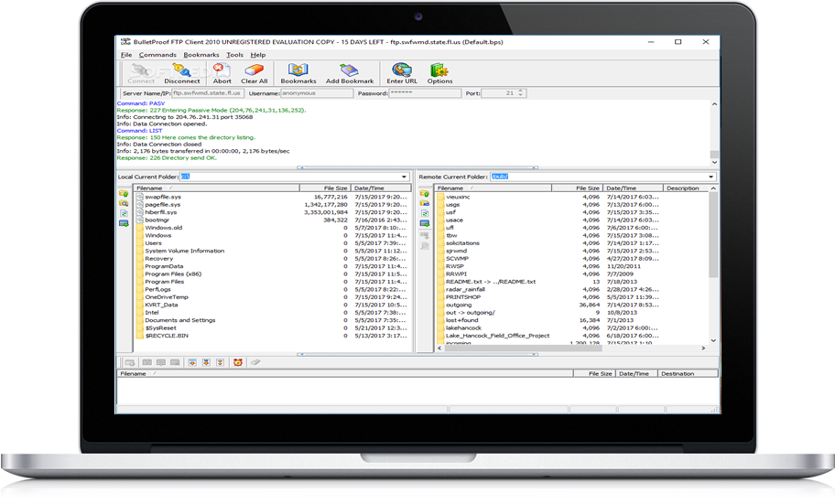Image resolution: width=835 pixels, height=504 pixels.
Task: Select the remote lakehancock folder
Action: click(x=463, y=328)
